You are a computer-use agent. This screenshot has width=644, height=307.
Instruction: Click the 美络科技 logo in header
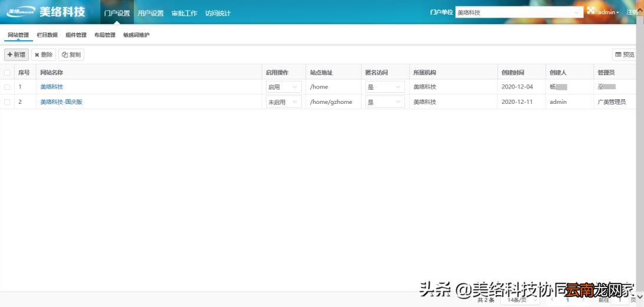tap(46, 12)
